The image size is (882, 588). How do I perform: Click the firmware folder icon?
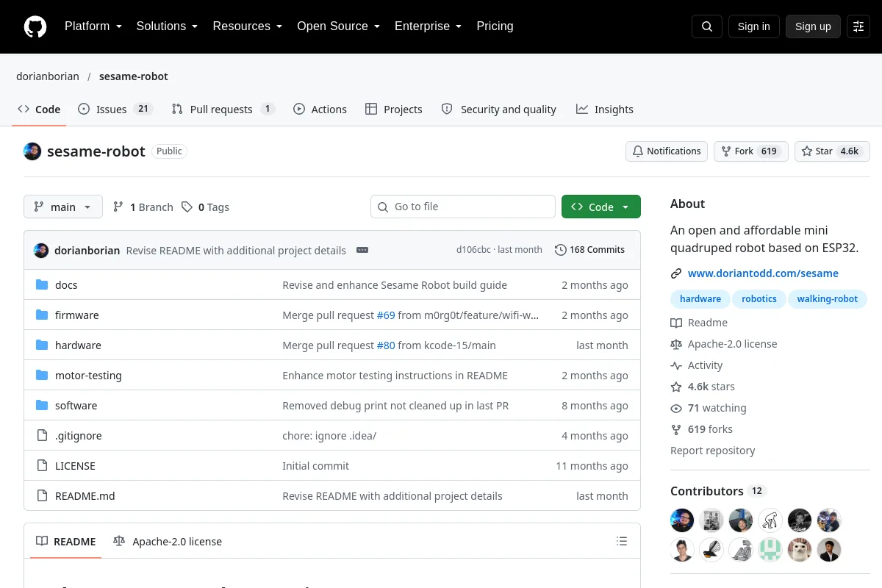tap(42, 315)
